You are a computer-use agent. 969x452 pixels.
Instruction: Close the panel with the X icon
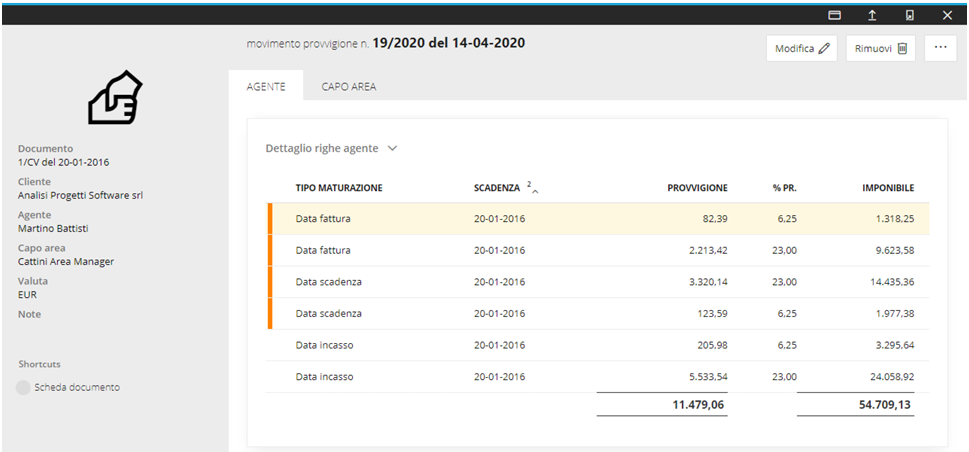click(947, 15)
